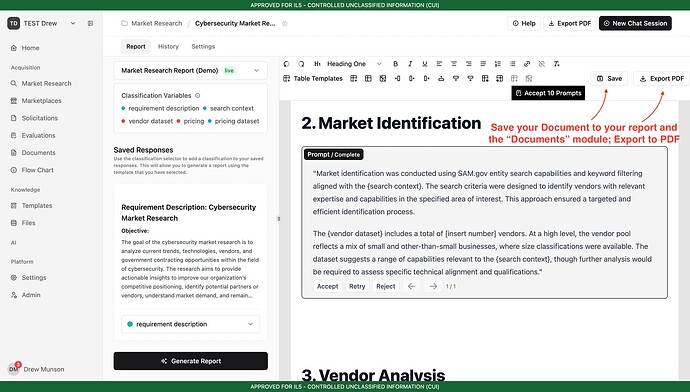Image resolution: width=690 pixels, height=392 pixels.
Task: Justify the text
Action: click(x=483, y=64)
